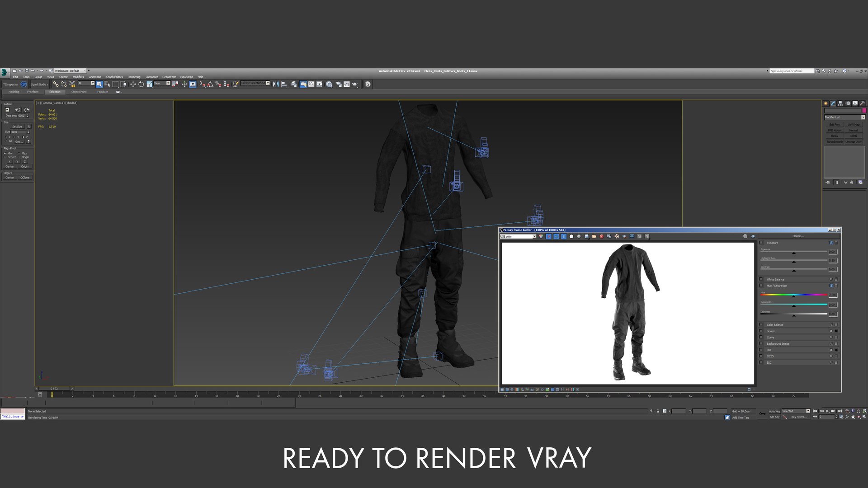Open the Create Selection Set dropdown

255,83
